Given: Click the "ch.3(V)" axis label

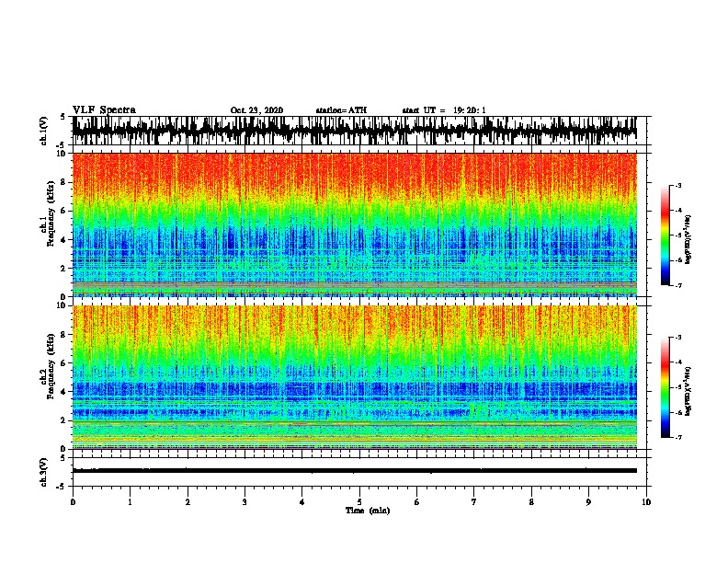Looking at the screenshot, I should pos(44,472).
